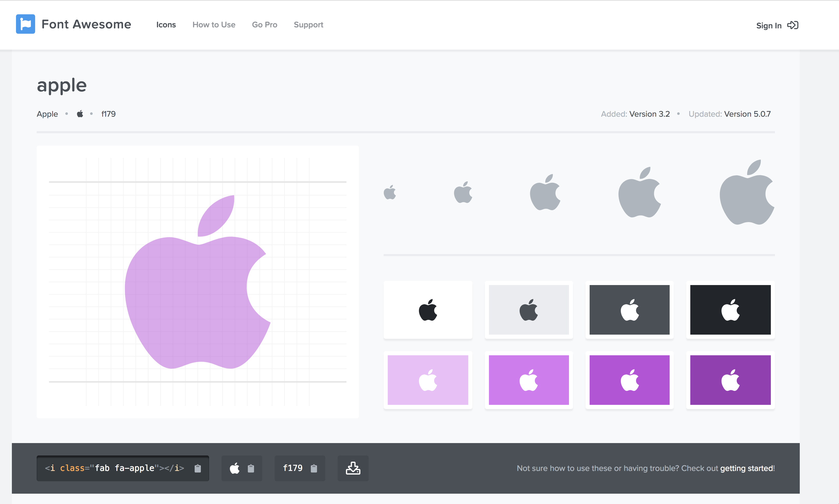This screenshot has width=839, height=504.
Task: Click the Apple category label
Action: point(47,114)
